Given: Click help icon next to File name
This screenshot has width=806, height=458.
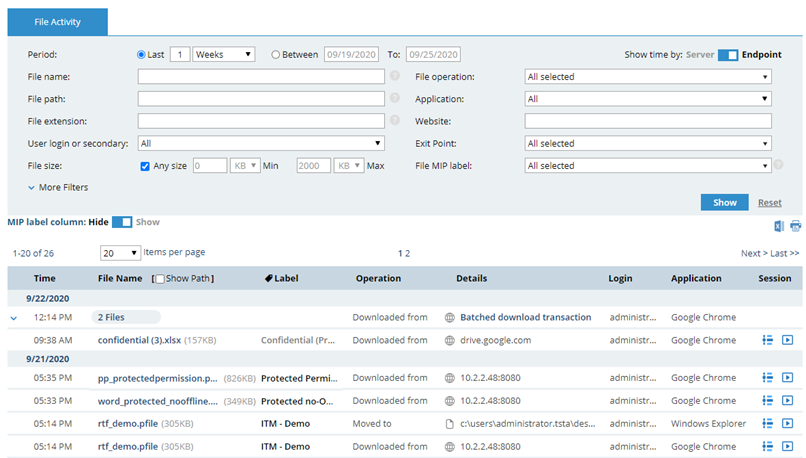Looking at the screenshot, I should (395, 76).
